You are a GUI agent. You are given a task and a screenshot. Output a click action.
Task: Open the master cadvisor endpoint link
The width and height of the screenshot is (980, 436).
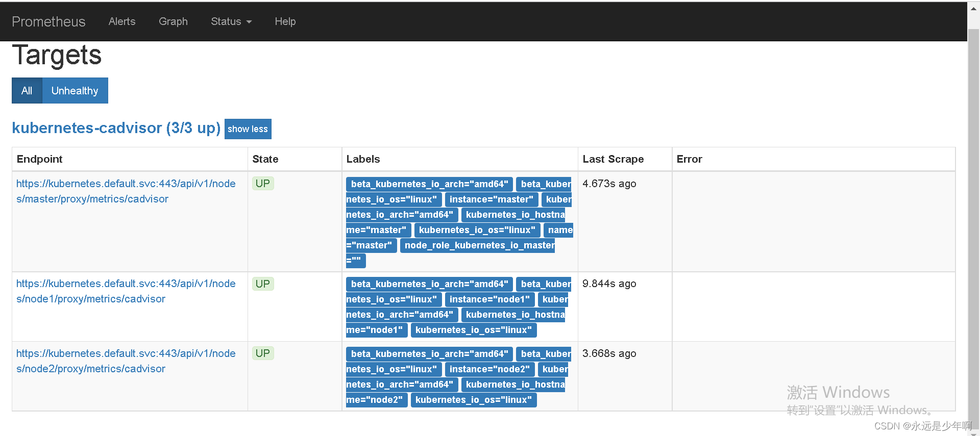[126, 191]
